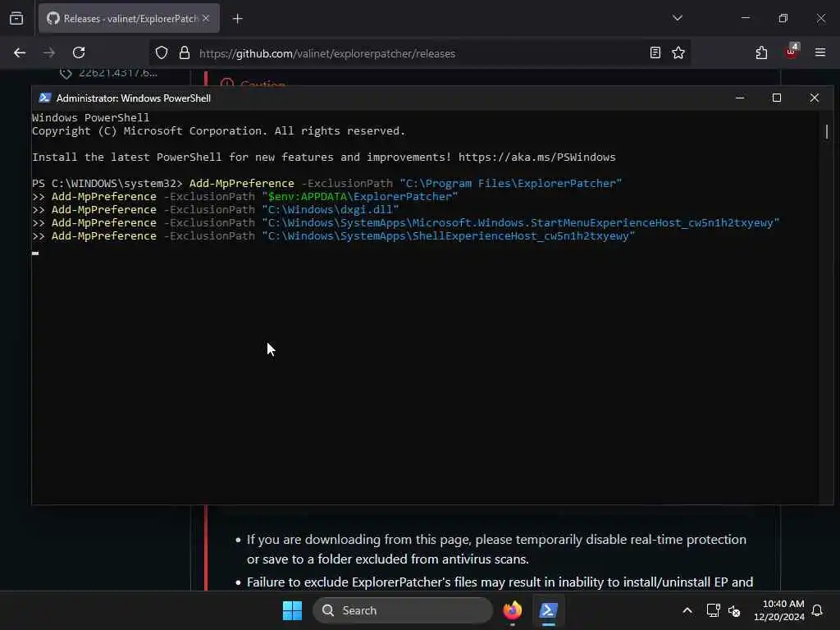Expand the list all tabs chevron
This screenshot has width=840, height=630.
677,18
